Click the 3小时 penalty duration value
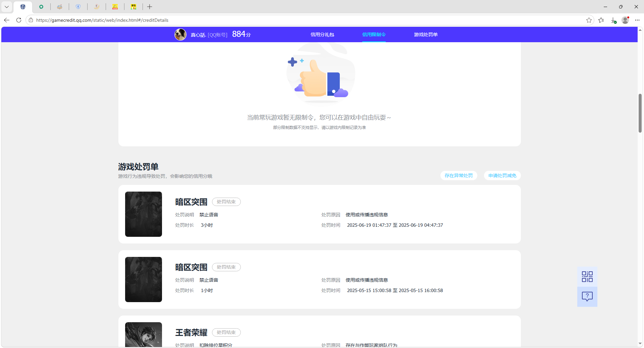This screenshot has width=644, height=348. [x=207, y=225]
